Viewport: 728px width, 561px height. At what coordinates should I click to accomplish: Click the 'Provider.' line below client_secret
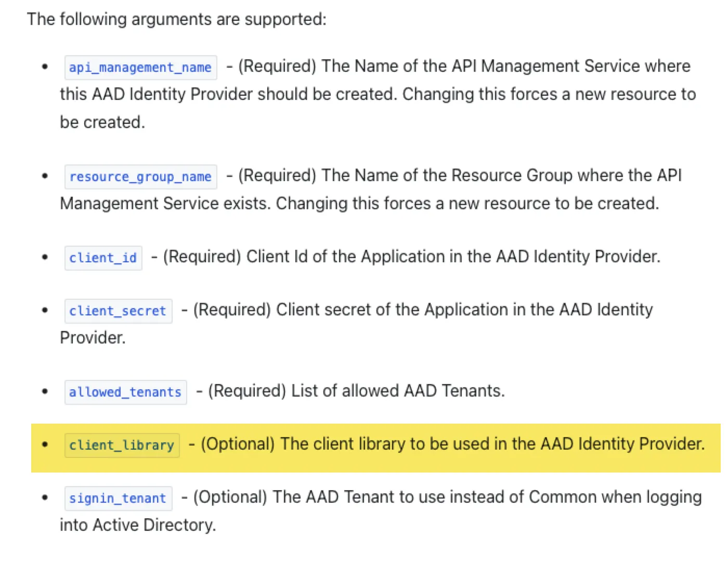point(93,338)
